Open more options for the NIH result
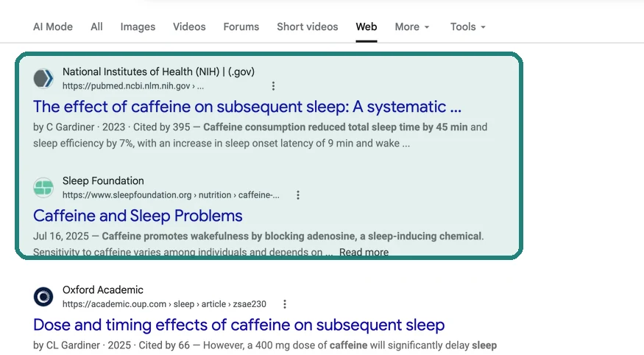644x355 pixels. pyautogui.click(x=274, y=86)
